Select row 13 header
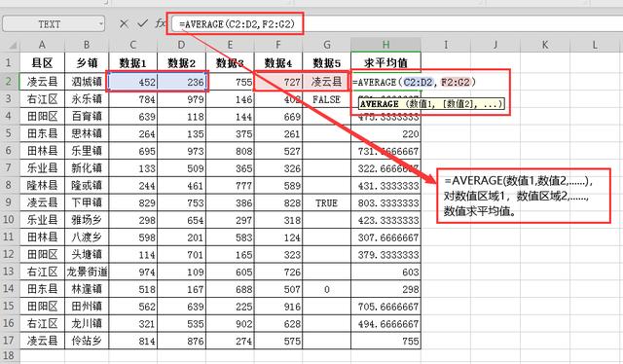The width and height of the screenshot is (623, 364). click(x=10, y=272)
